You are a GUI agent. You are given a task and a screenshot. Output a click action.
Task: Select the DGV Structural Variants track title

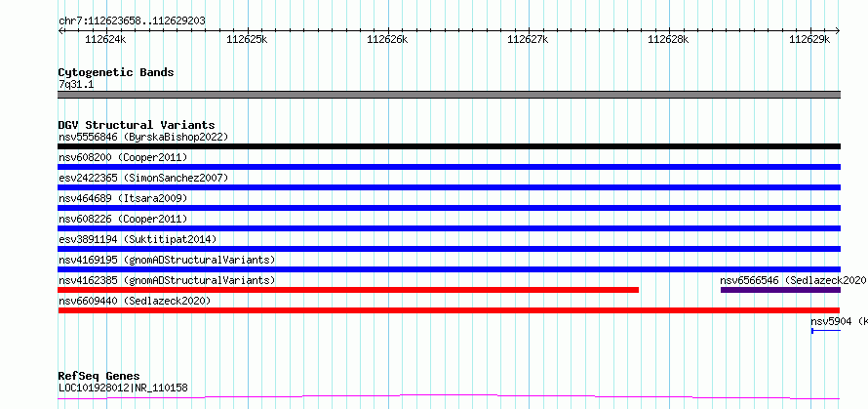(137, 125)
